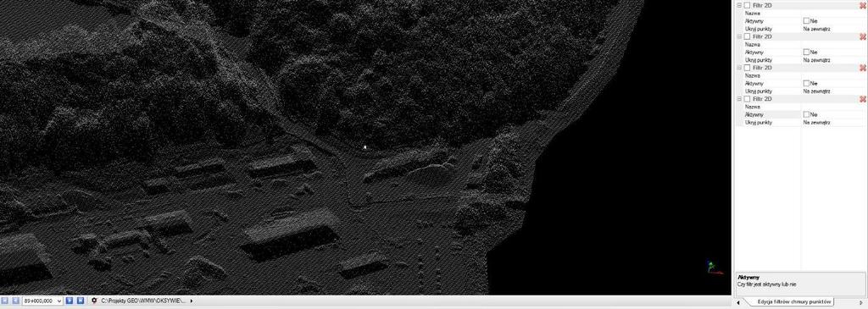
Task: Expand the arrow after the C:\Projekty GEO path
Action: point(192,301)
